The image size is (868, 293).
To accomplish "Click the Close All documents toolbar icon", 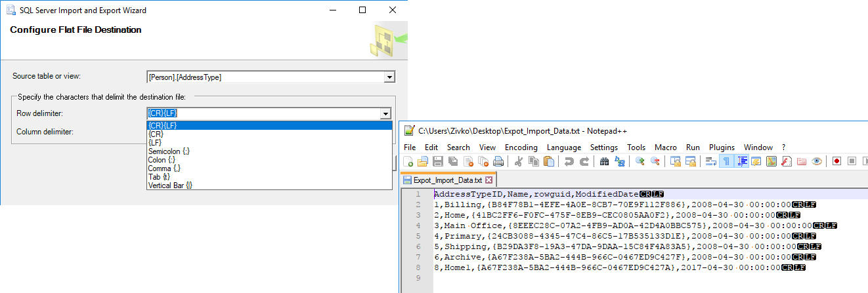I will pyautogui.click(x=483, y=161).
